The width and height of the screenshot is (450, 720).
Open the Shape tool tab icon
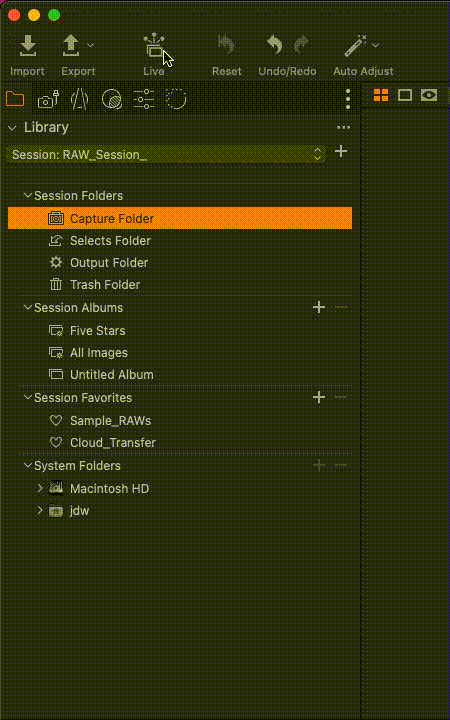coord(79,99)
